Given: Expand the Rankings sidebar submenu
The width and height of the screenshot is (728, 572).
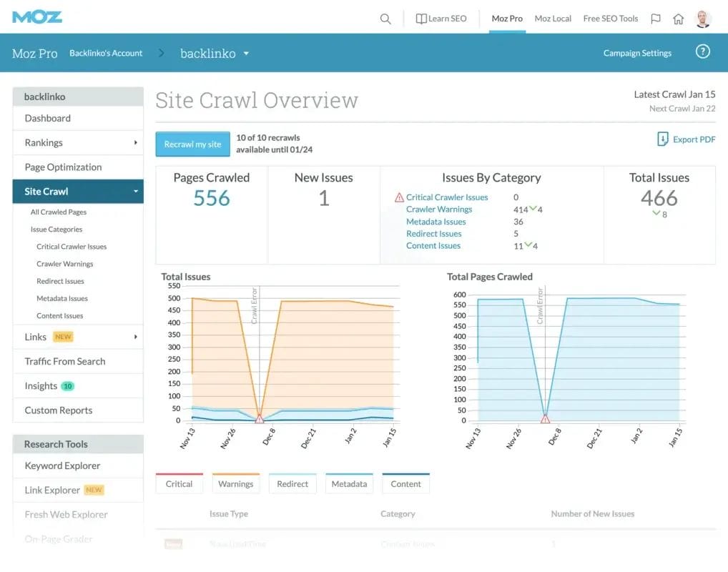Looking at the screenshot, I should [x=135, y=143].
